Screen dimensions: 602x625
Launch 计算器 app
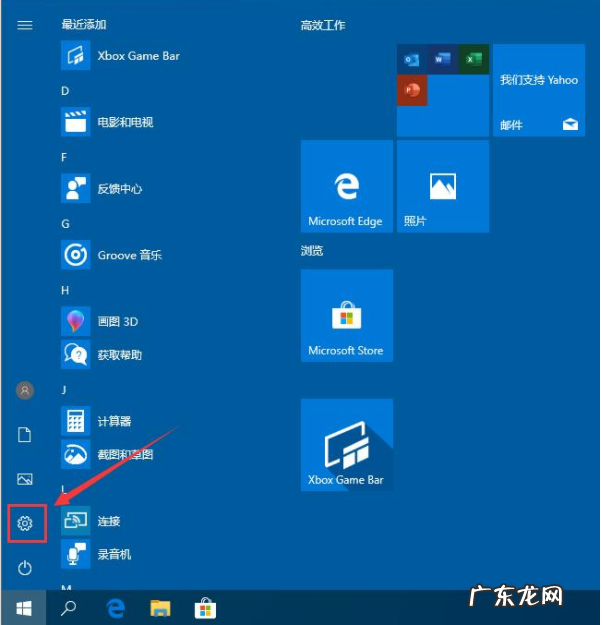96,421
